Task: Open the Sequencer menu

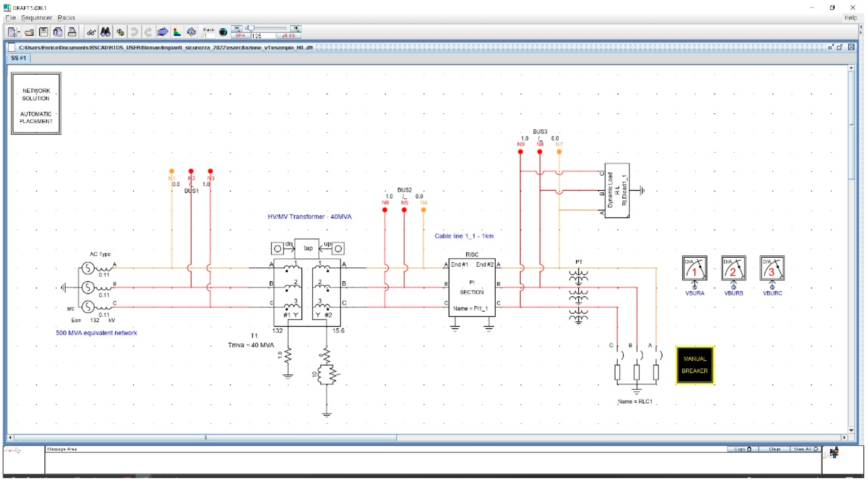Action: (36, 18)
